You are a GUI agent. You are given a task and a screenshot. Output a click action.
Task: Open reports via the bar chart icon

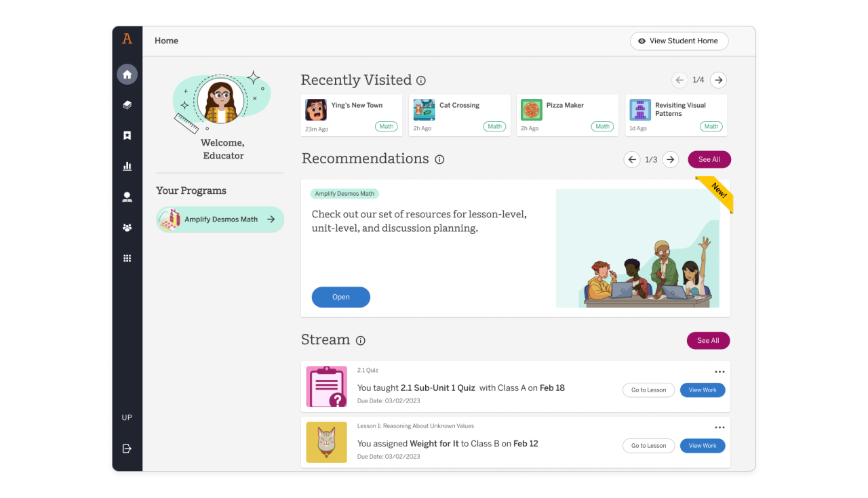coord(127,166)
